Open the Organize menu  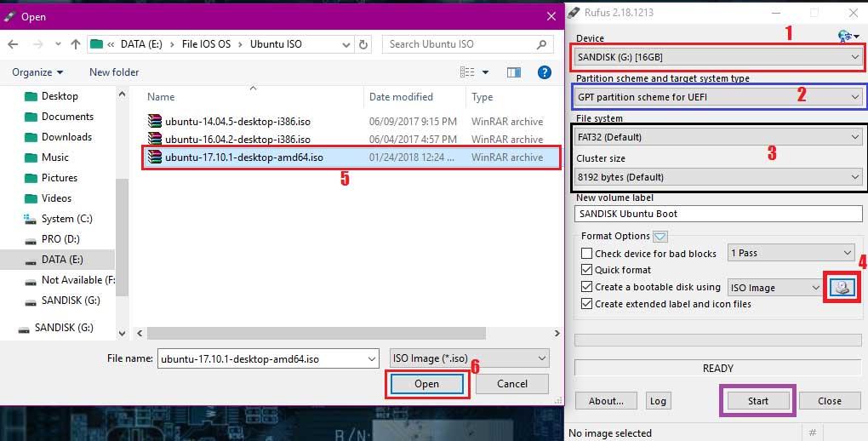coord(37,72)
